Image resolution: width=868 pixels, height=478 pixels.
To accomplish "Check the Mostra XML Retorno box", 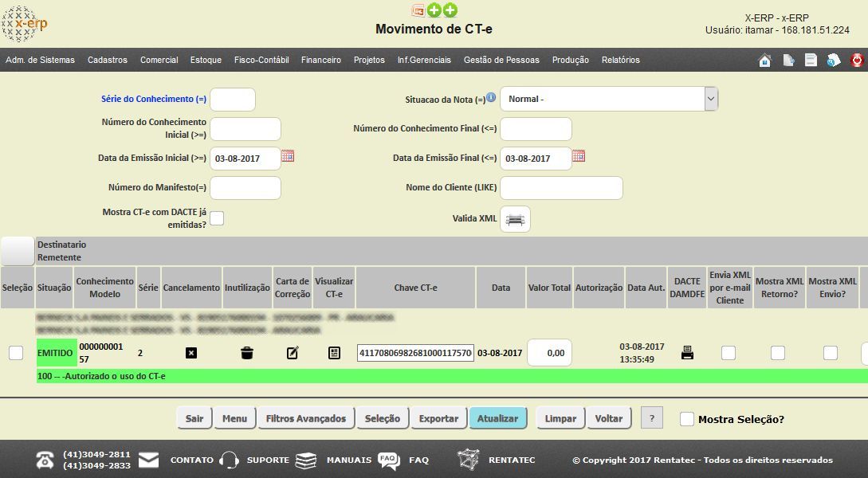I will pos(778,353).
